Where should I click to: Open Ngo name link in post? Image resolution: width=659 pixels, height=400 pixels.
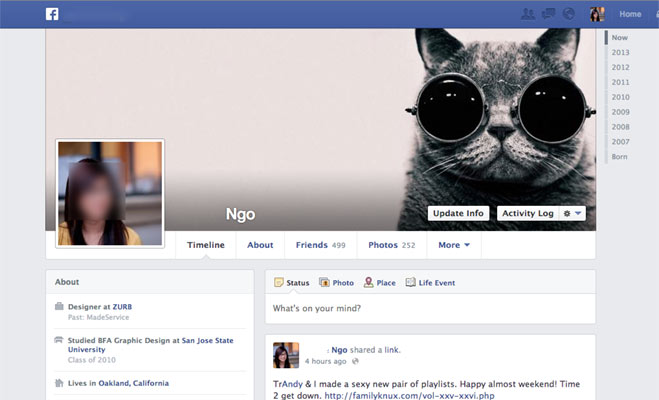tap(339, 350)
